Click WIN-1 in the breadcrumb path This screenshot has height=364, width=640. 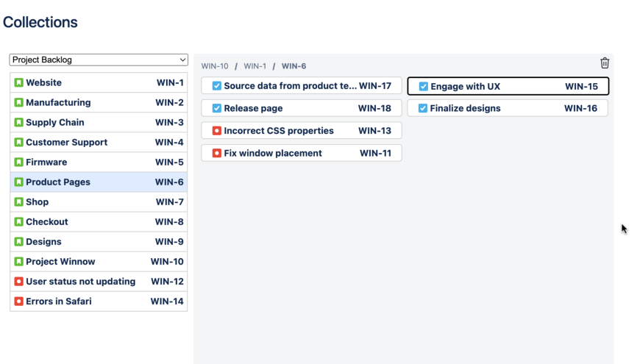click(x=255, y=66)
